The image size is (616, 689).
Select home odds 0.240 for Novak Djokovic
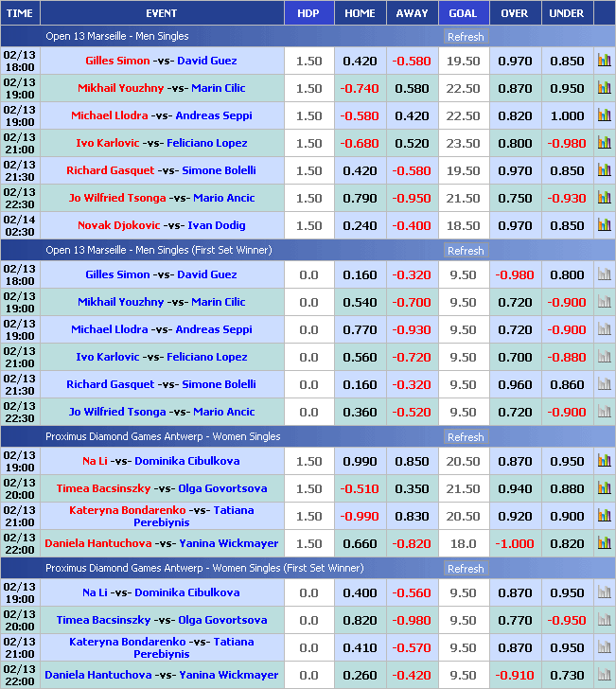[360, 225]
